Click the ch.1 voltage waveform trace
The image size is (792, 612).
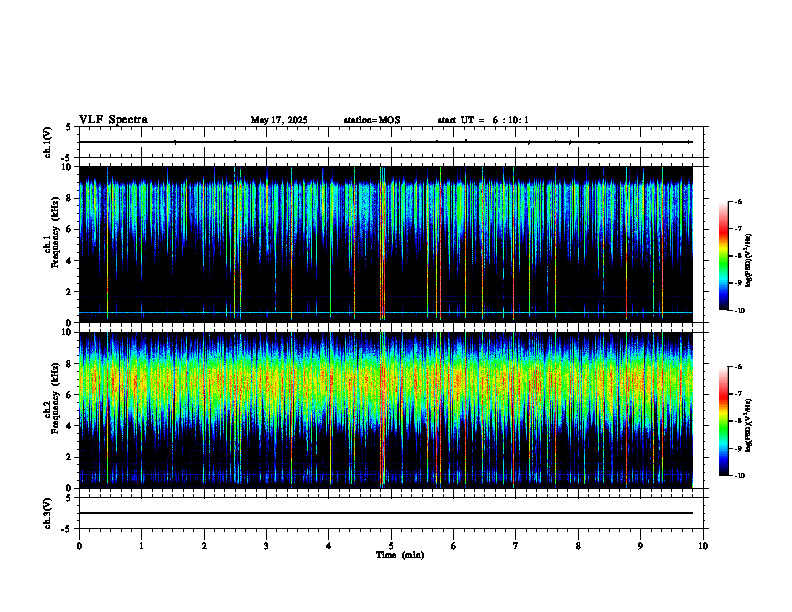point(386,142)
